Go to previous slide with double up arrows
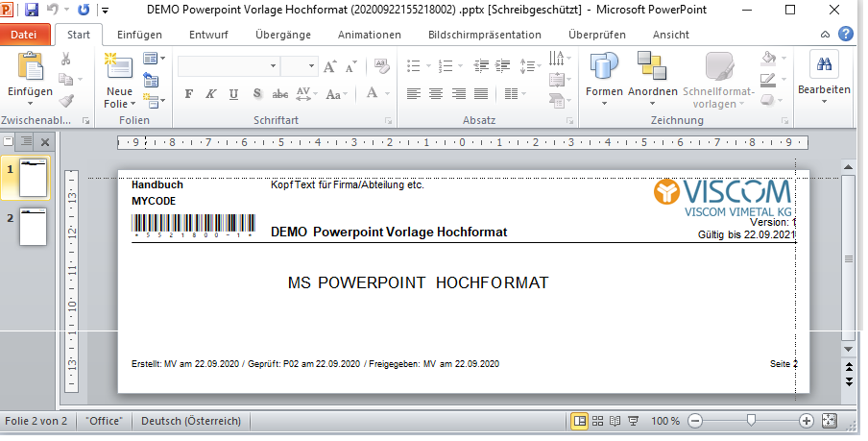 (849, 367)
